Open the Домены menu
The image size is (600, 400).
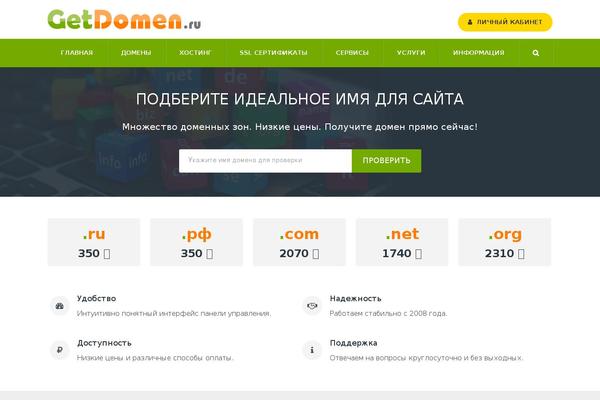coord(136,53)
